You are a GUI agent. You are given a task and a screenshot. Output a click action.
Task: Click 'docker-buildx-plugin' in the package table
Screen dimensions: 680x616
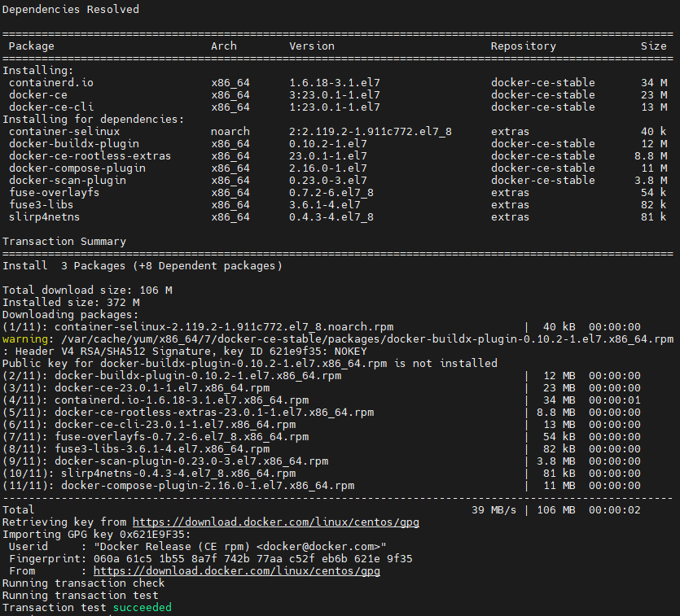(74, 144)
